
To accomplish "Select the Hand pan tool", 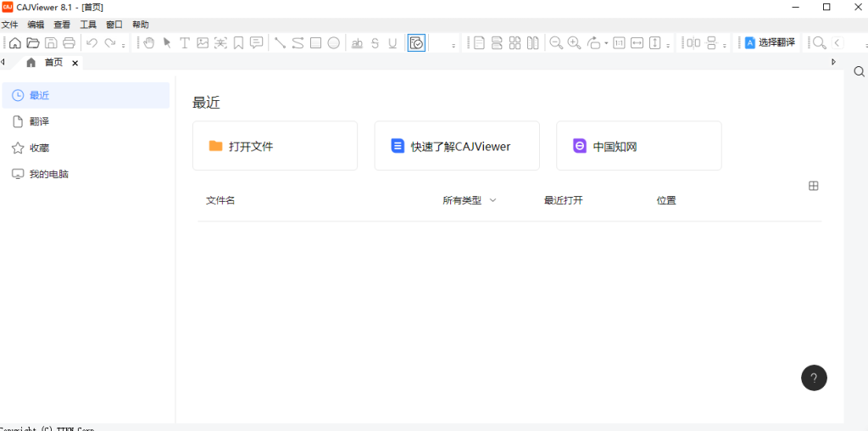I will 149,42.
